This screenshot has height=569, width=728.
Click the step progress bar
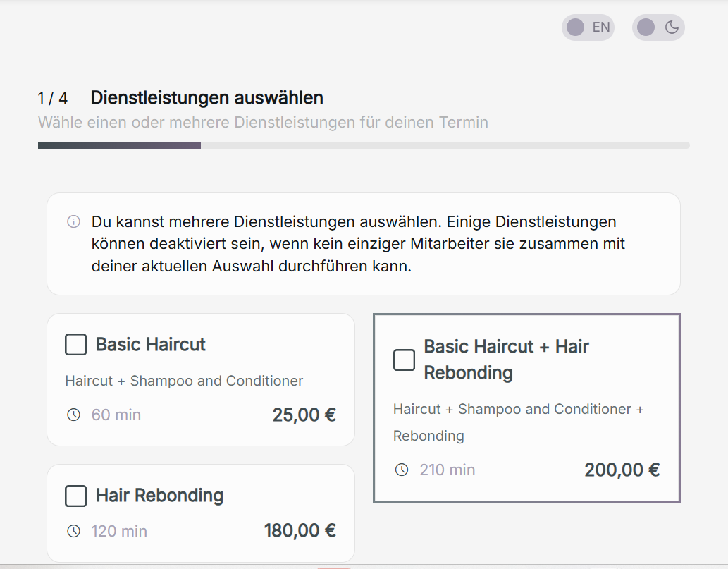coord(364,145)
